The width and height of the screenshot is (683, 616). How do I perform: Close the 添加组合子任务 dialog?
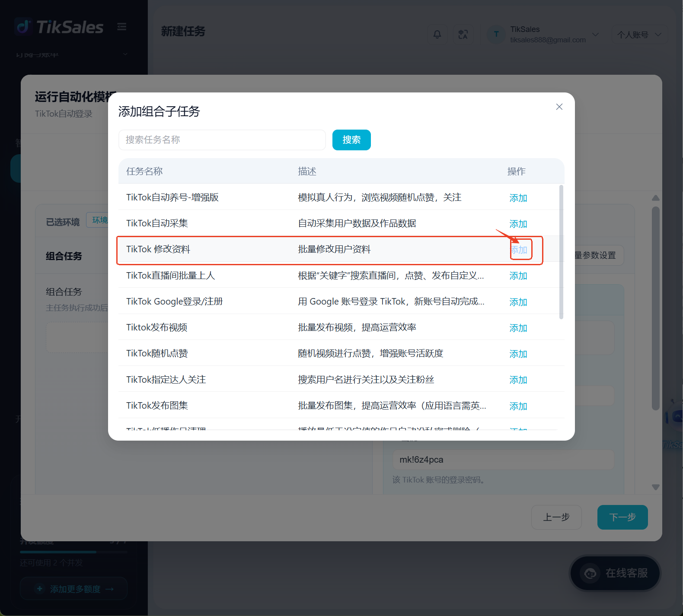559,107
